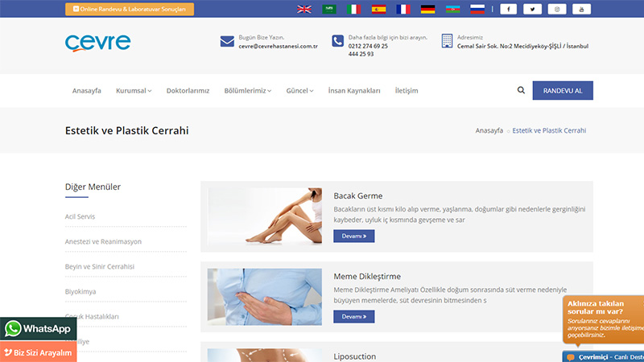Open Acil Servis sidebar link
Viewport: 644px width, 362px height.
pyautogui.click(x=80, y=216)
